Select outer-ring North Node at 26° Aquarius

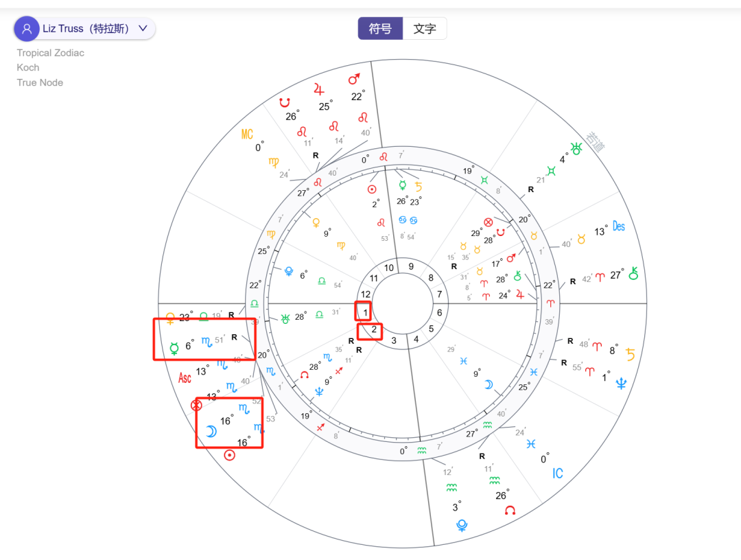[510, 510]
